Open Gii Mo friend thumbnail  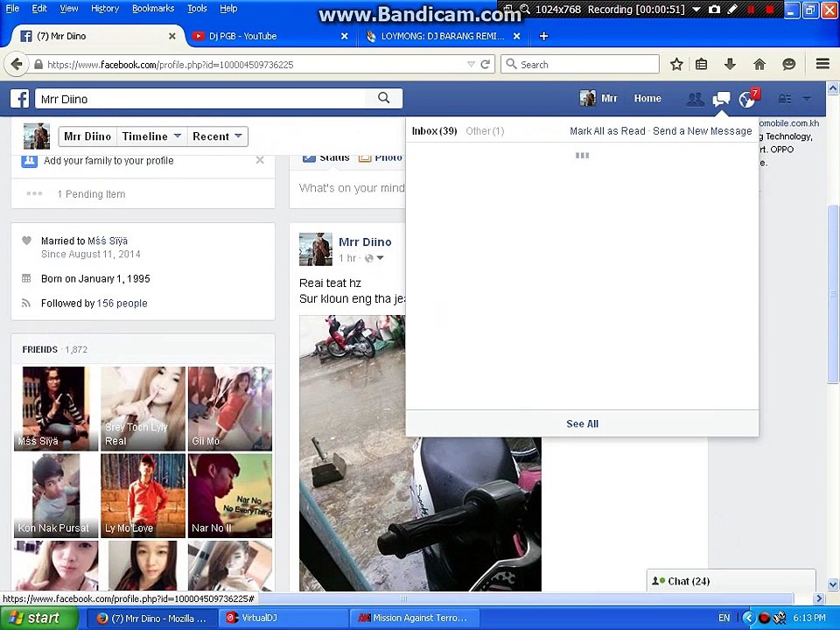(230, 409)
